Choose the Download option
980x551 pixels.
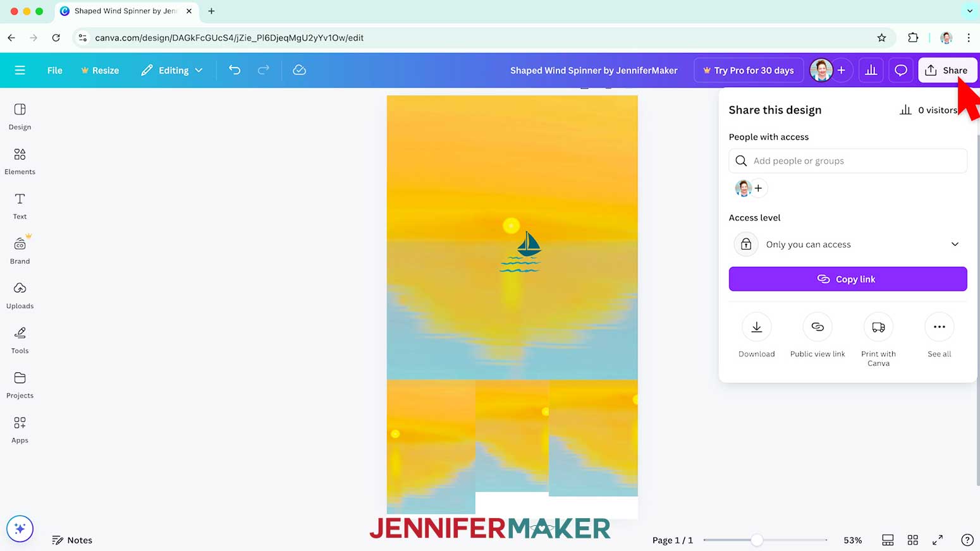(x=757, y=336)
